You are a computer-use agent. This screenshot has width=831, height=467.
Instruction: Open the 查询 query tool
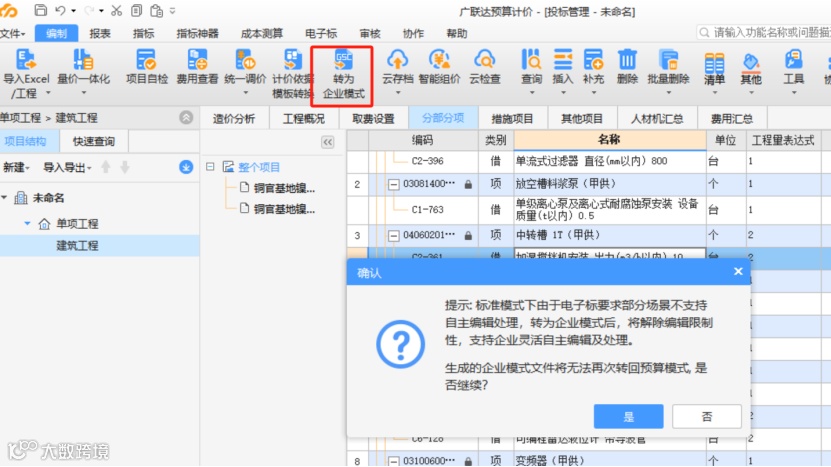pos(532,72)
